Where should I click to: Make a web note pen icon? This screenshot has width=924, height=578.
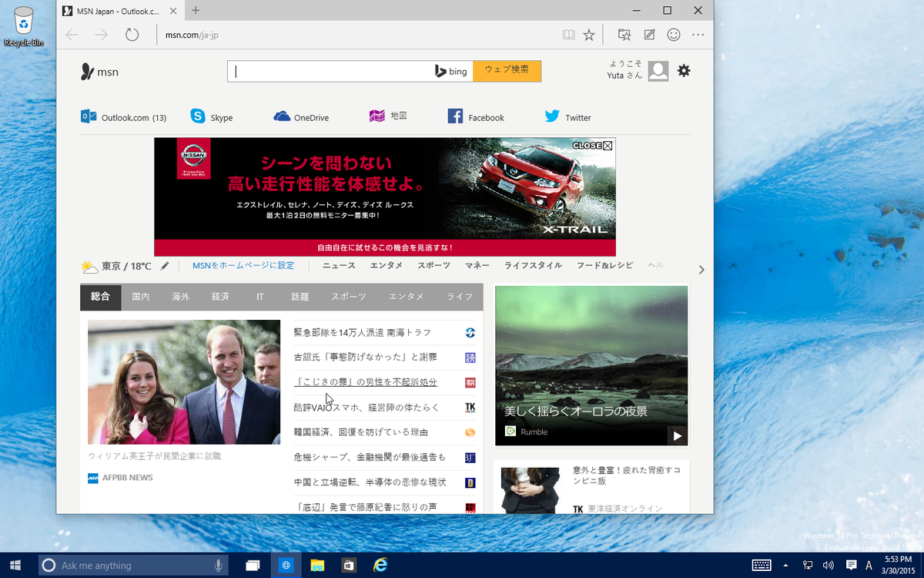(650, 35)
